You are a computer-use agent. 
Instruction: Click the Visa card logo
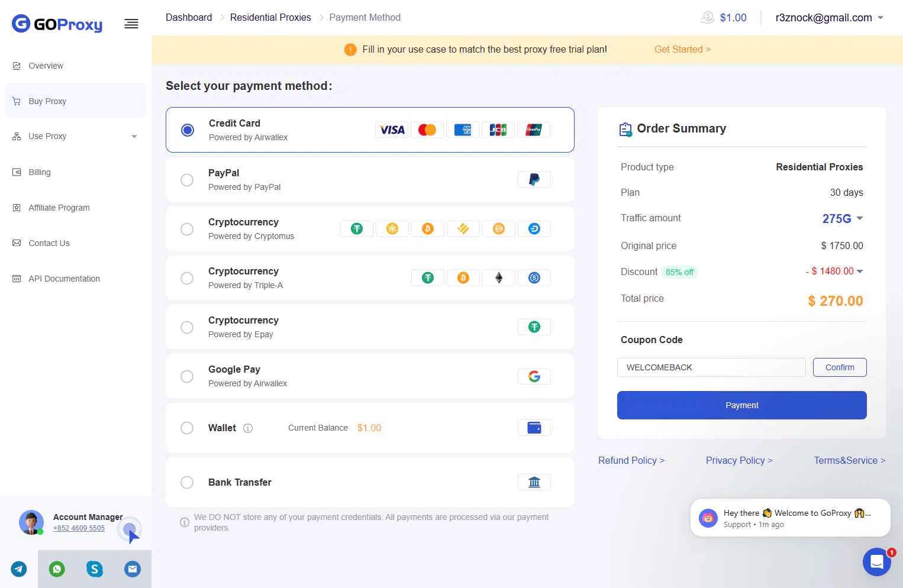coord(392,130)
